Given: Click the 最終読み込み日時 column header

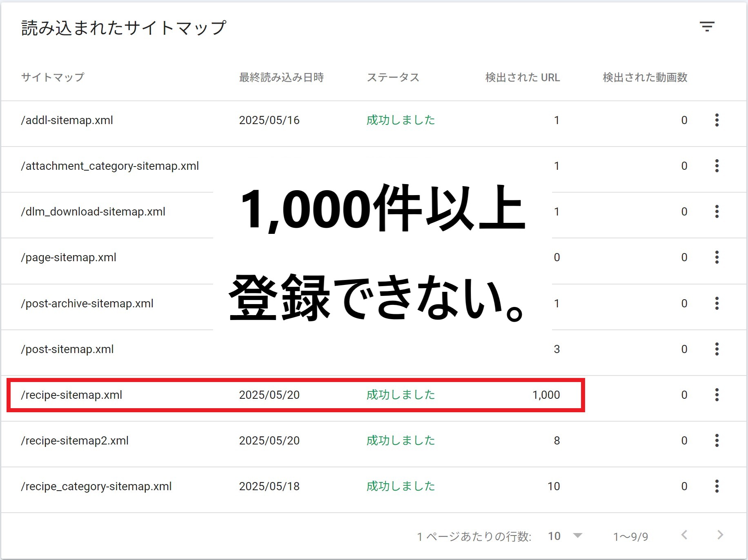Looking at the screenshot, I should (x=281, y=78).
